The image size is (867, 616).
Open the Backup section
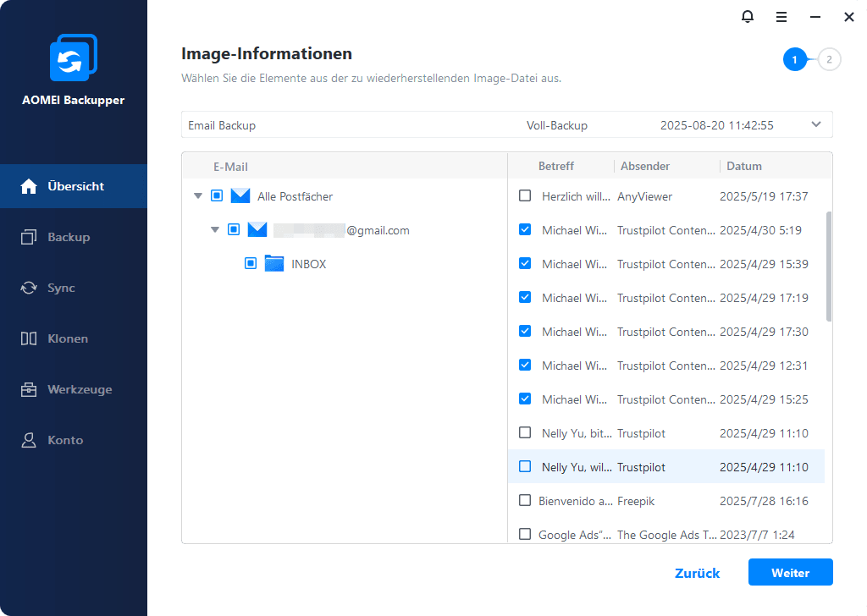74,237
